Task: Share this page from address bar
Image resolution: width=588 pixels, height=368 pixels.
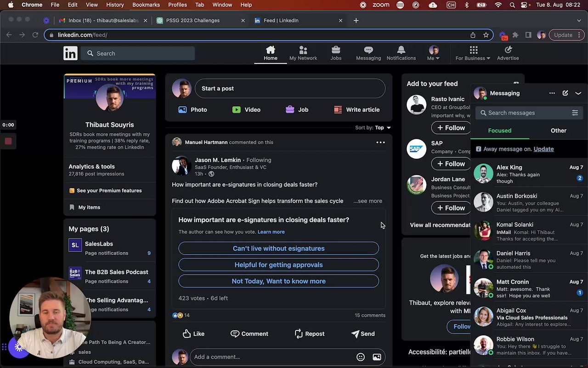Action: coord(473,35)
